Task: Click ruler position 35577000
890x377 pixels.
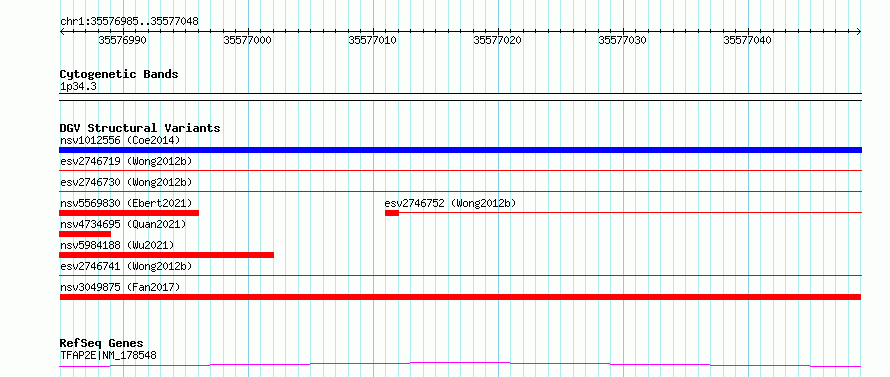Action: tap(247, 40)
